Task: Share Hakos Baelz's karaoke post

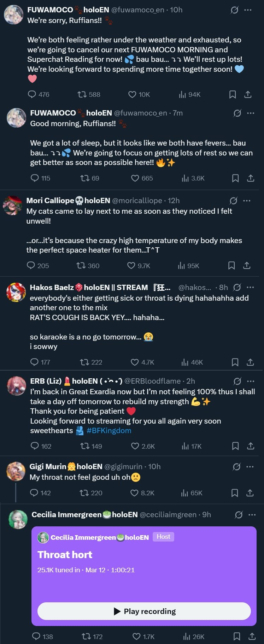Action: (250, 362)
